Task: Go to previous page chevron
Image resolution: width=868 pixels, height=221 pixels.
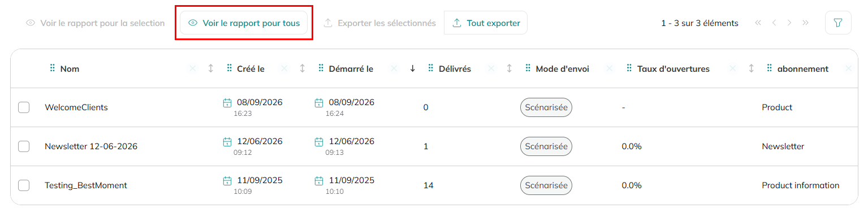Action: click(x=774, y=23)
